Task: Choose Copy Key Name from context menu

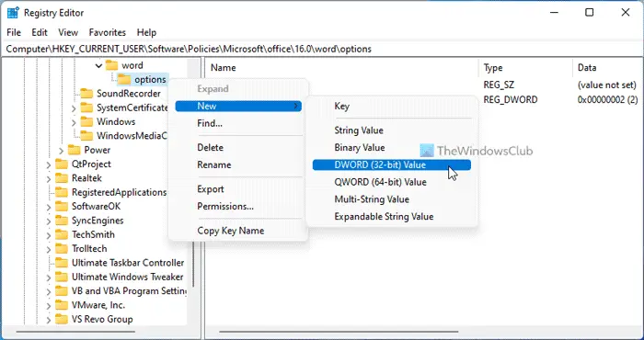Action: coord(238,231)
